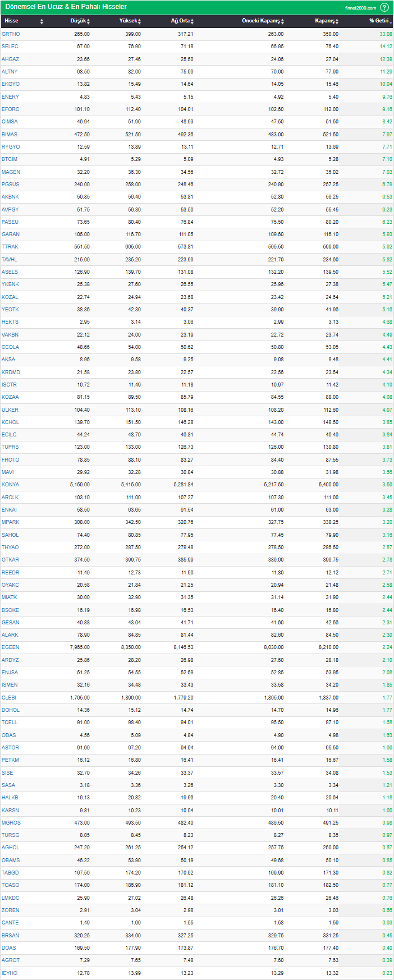Select BIMAS low value 472.50
The width and height of the screenshot is (394, 980).
(x=82, y=135)
